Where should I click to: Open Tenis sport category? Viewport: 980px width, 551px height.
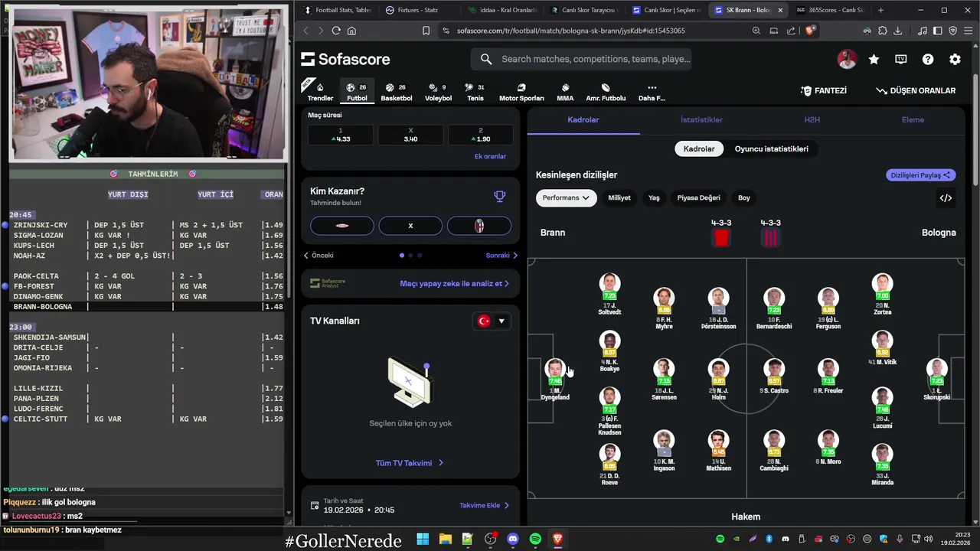point(475,92)
